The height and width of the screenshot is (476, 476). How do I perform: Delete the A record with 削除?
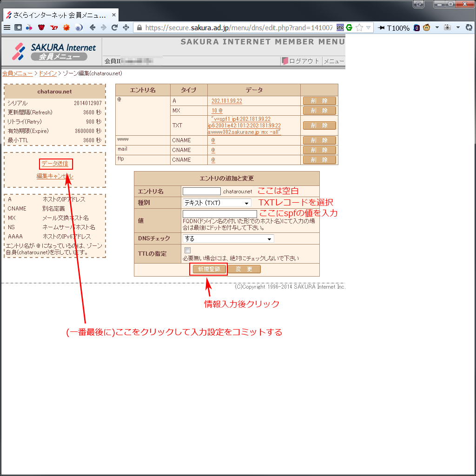click(319, 101)
